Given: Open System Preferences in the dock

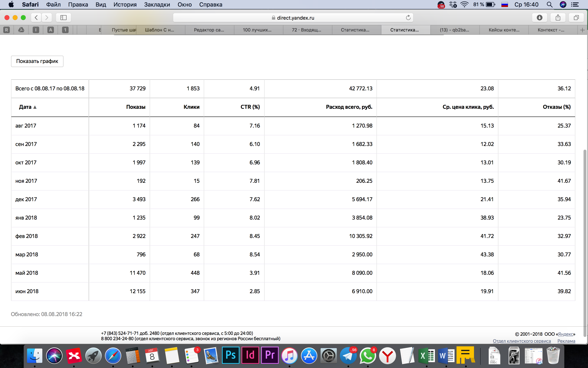Looking at the screenshot, I should (x=329, y=356).
